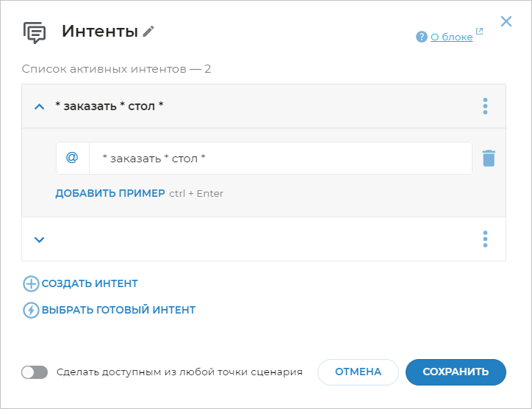Close the Интенты dialog with the X
532x409 pixels.
pyautogui.click(x=506, y=21)
